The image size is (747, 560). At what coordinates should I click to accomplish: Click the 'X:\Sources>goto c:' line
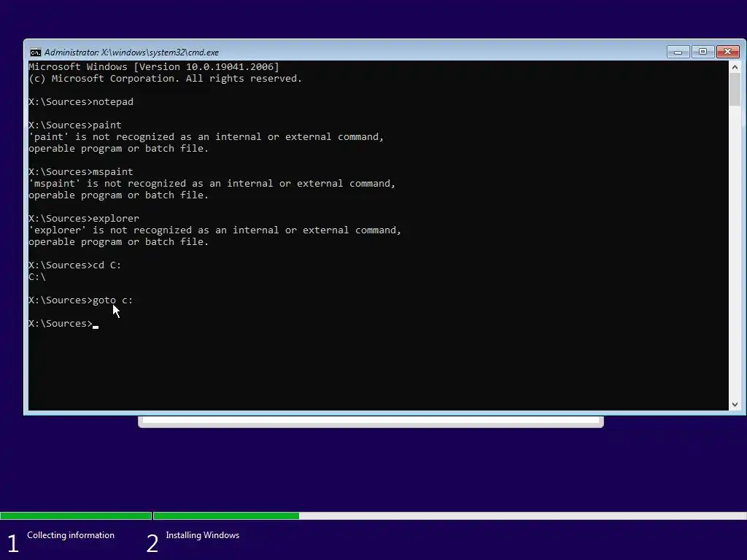click(x=81, y=300)
